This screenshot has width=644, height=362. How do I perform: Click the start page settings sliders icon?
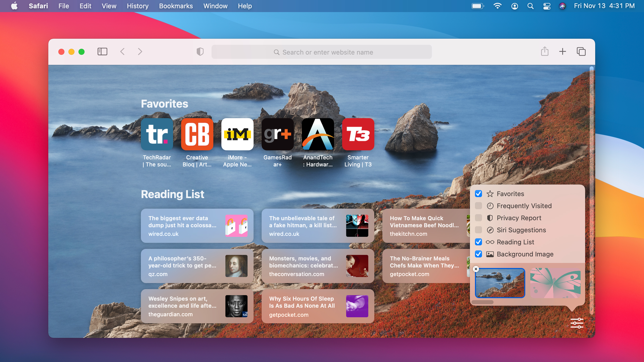[x=577, y=323]
